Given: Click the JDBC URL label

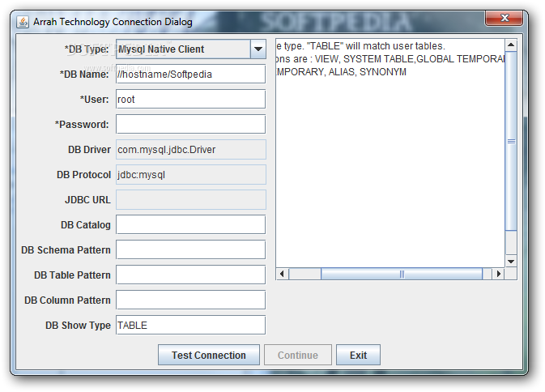Looking at the screenshot, I should click(87, 200).
